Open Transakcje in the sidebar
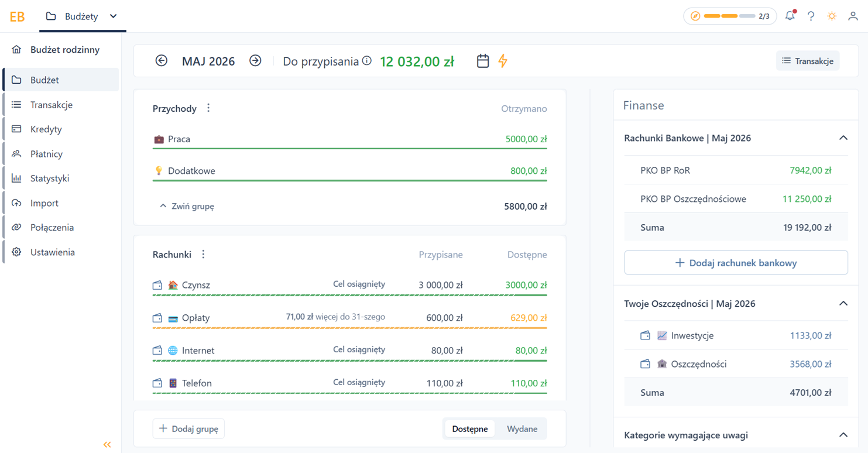The height and width of the screenshot is (453, 868). 61,105
